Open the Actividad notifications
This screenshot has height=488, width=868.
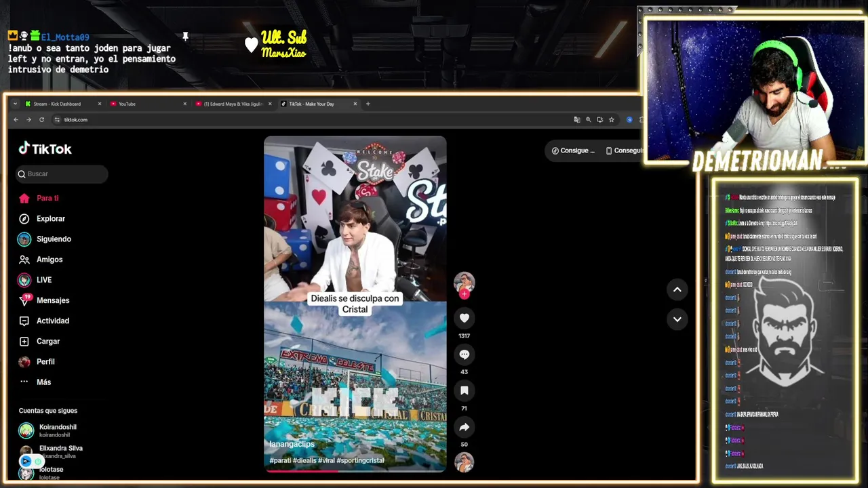point(44,321)
